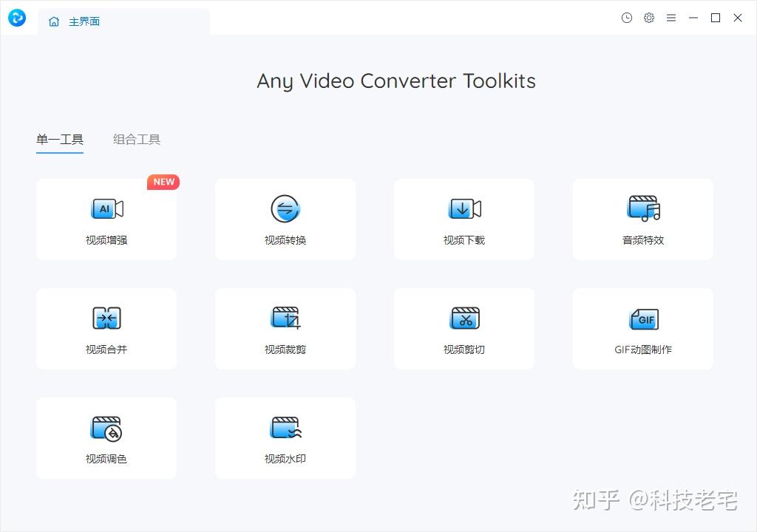Switch to the 组合工具 tab
The height and width of the screenshot is (532, 757).
tap(136, 139)
